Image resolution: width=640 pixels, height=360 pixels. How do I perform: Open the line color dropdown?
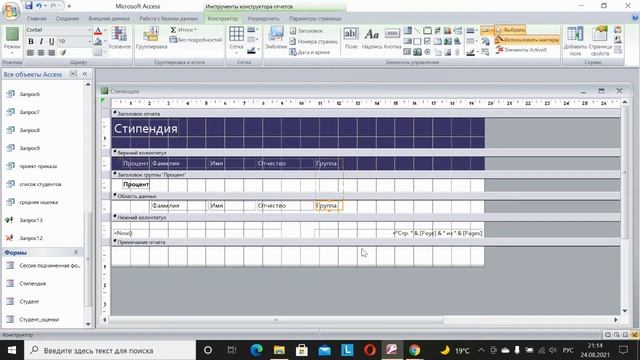[x=253, y=50]
